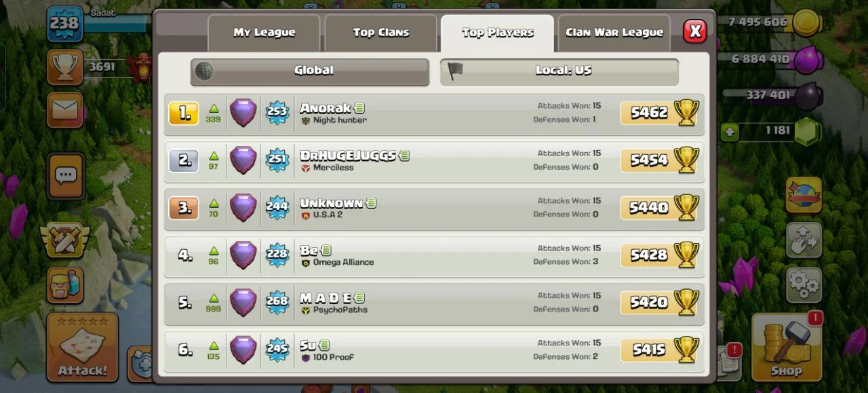
Task: Open the Top Clans tab
Action: coord(380,33)
